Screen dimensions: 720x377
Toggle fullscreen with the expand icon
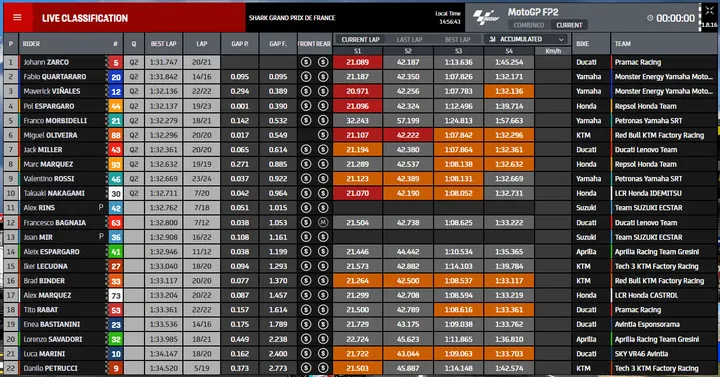pyautogui.click(x=709, y=11)
